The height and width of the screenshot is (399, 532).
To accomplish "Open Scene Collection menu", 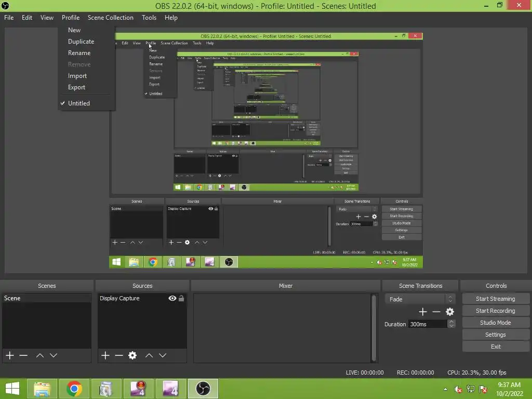I will pos(110,18).
